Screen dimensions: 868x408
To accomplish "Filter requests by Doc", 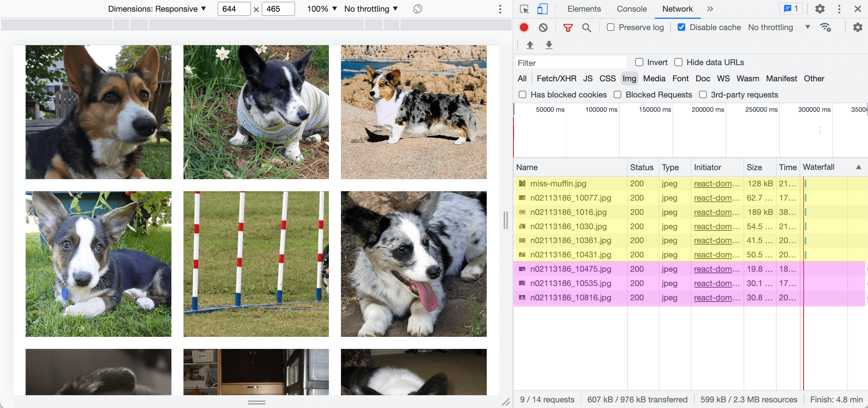I will 703,79.
